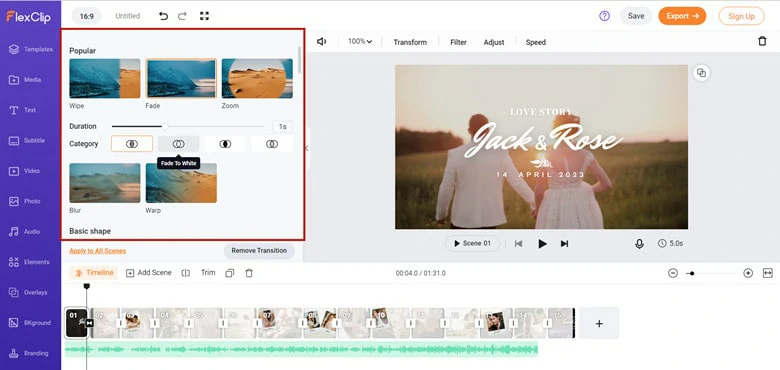The width and height of the screenshot is (780, 370).
Task: Open the Filter menu item
Action: click(458, 42)
